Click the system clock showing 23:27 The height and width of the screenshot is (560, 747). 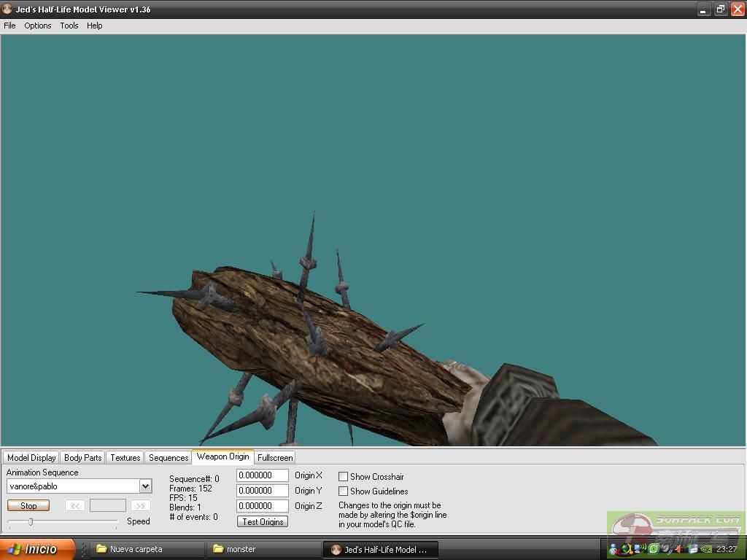point(727,549)
